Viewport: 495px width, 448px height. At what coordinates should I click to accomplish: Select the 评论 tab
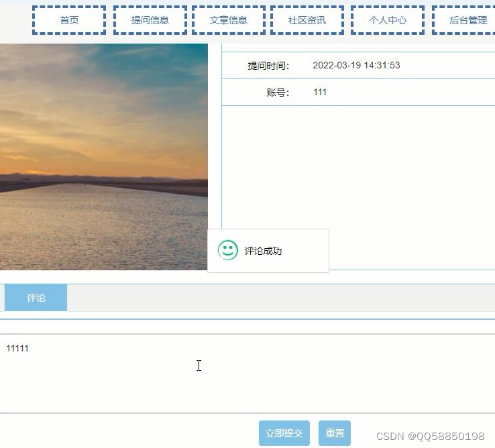[x=36, y=298]
